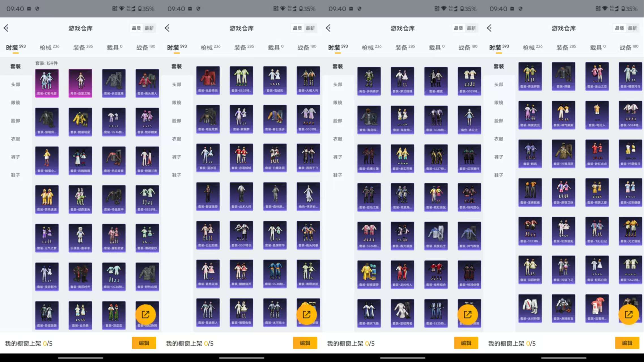Select 衣服 category in the sidebar
Image resolution: width=644 pixels, height=362 pixels.
pos(16,139)
